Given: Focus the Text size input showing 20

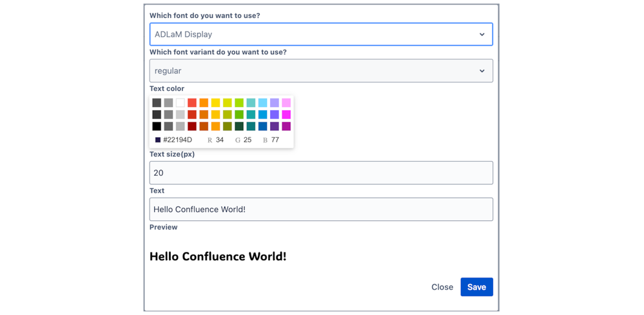Looking at the screenshot, I should (x=321, y=173).
